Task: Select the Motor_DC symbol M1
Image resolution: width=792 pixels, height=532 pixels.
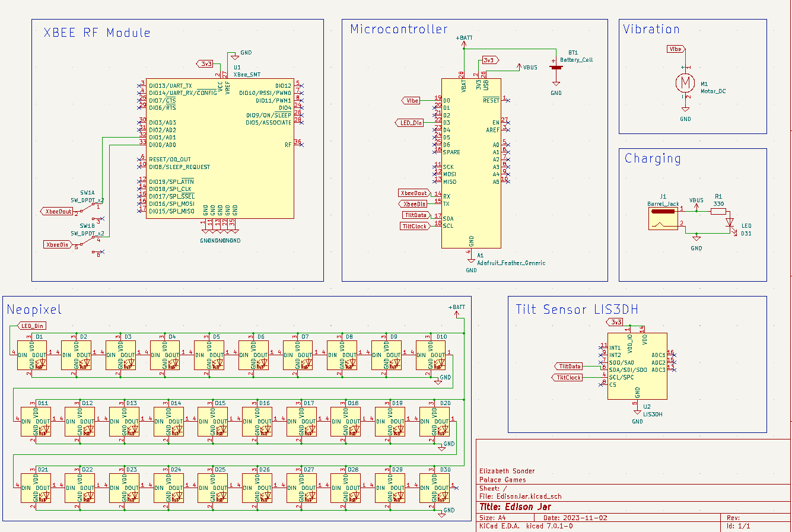Action: [x=685, y=83]
